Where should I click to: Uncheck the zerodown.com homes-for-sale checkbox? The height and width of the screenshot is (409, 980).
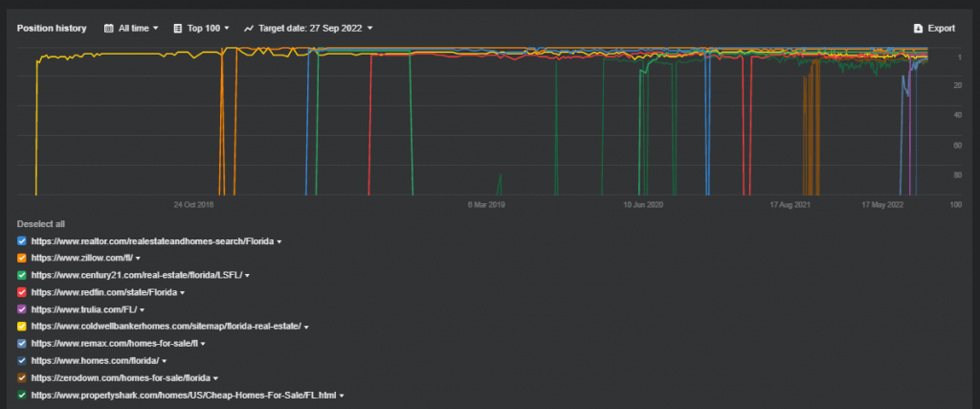[22, 377]
